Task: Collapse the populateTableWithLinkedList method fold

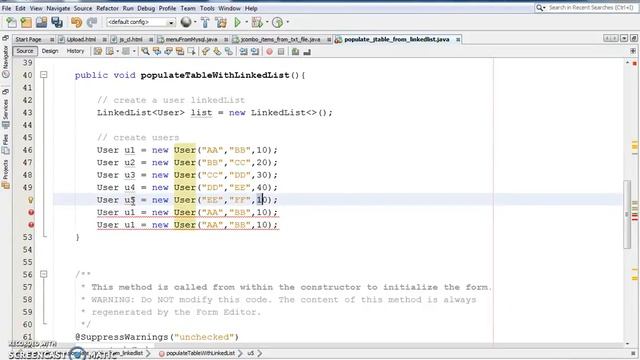Action: [44, 75]
